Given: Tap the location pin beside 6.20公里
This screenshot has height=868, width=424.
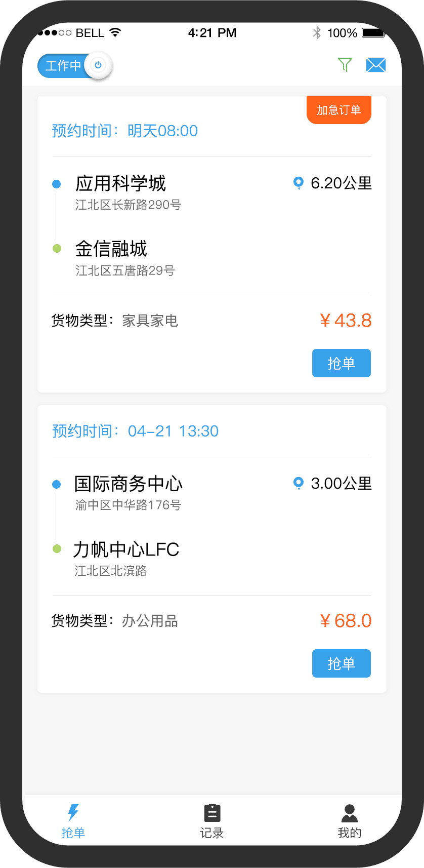Looking at the screenshot, I should click(x=299, y=183).
